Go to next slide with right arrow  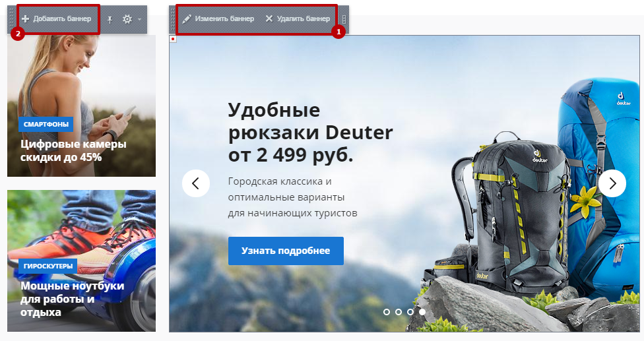(612, 183)
